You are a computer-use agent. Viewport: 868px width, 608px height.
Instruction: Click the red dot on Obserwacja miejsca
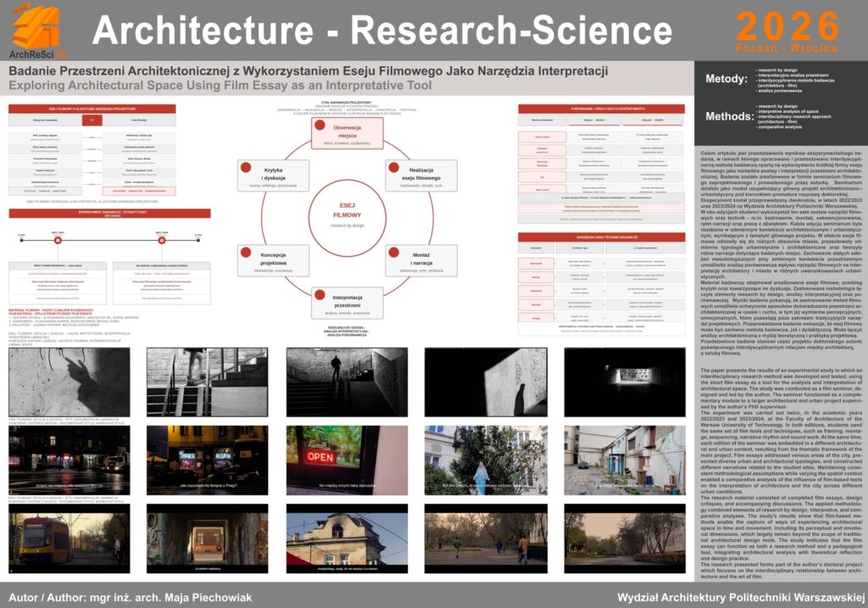pos(320,124)
